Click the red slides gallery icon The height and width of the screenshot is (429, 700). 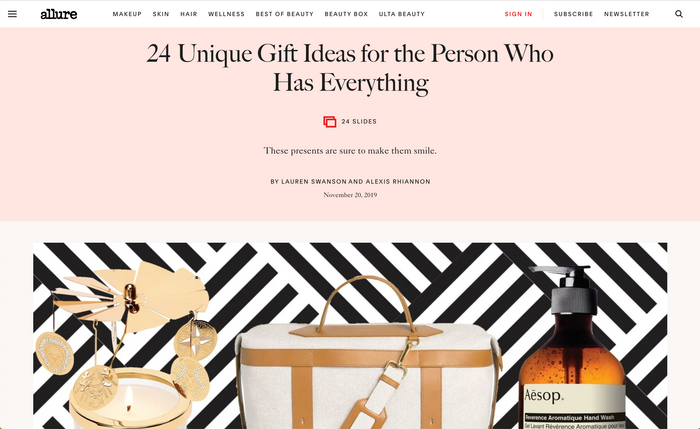click(329, 121)
